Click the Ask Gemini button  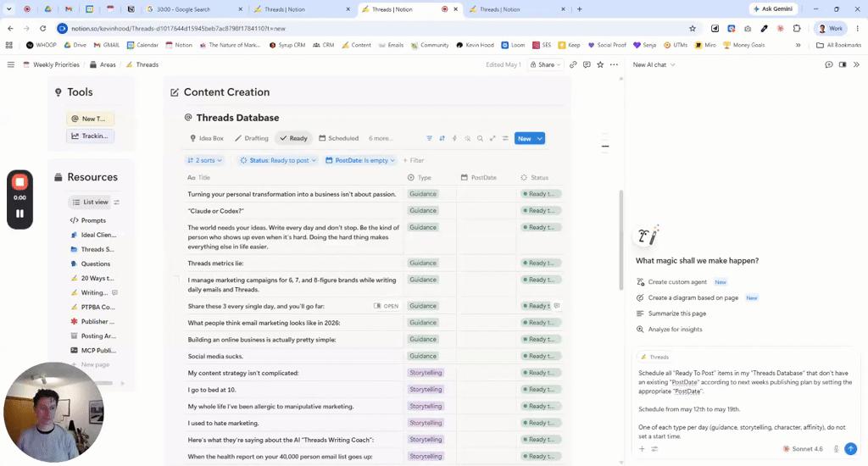[773, 8]
